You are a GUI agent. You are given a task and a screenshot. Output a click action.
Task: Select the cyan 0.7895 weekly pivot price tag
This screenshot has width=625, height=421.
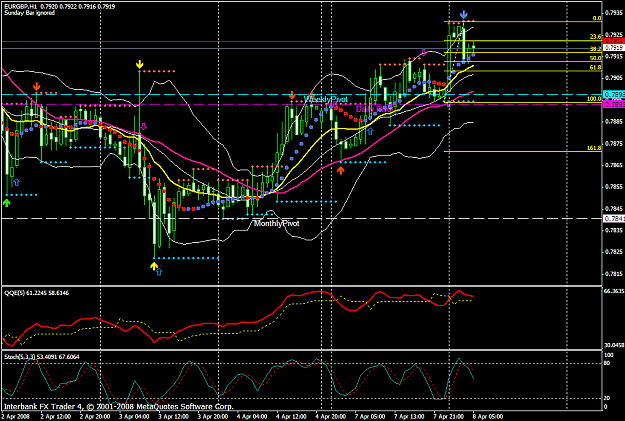pyautogui.click(x=614, y=94)
